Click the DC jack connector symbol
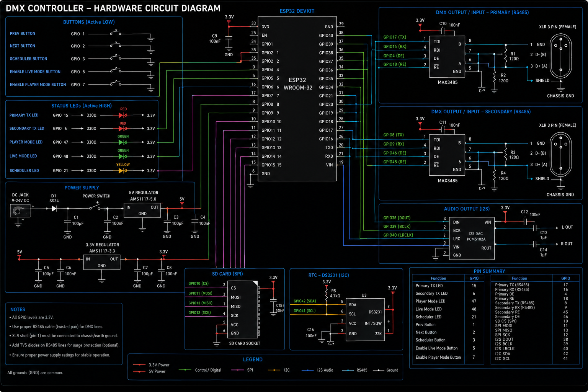The width and height of the screenshot is (588, 392). point(20,211)
